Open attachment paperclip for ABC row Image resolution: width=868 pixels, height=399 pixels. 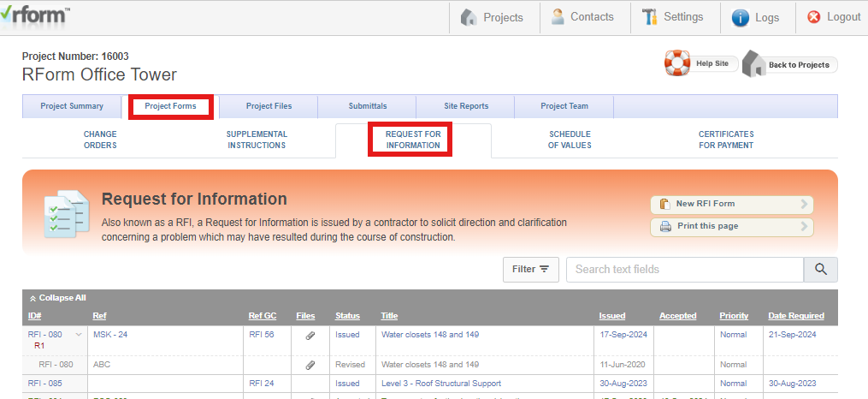[x=310, y=366]
